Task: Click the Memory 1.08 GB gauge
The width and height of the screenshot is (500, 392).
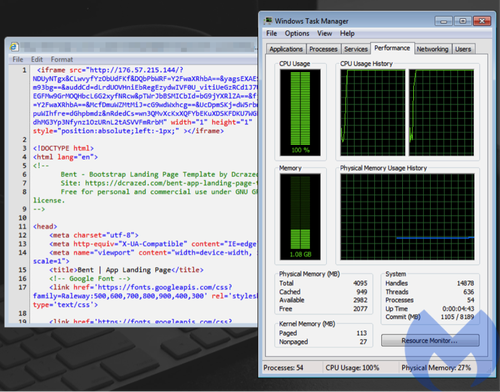Action: [x=300, y=216]
